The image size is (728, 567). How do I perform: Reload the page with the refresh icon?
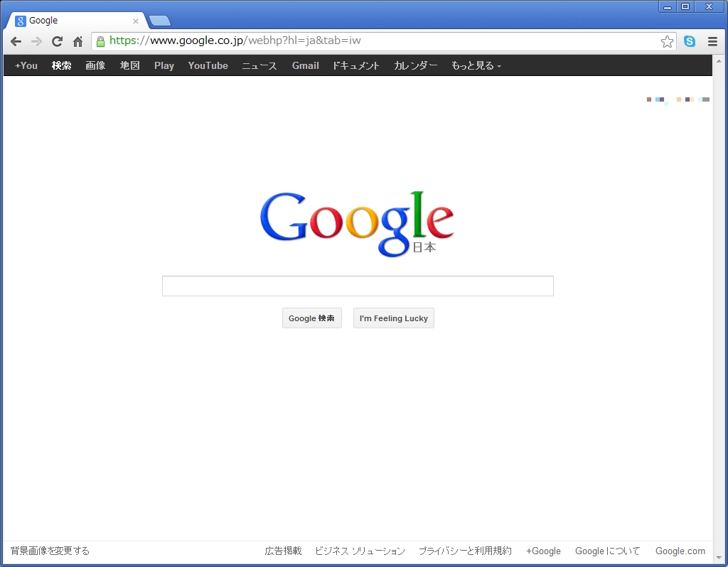57,42
